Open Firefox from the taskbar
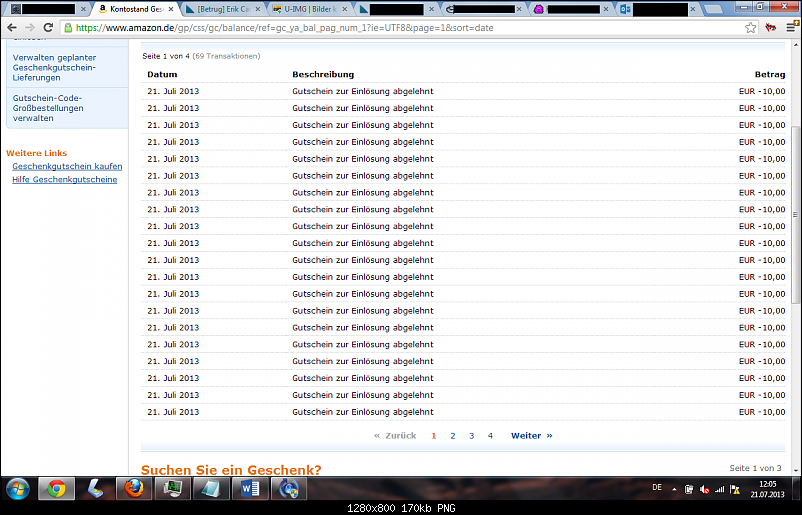The image size is (802, 515). point(132,488)
